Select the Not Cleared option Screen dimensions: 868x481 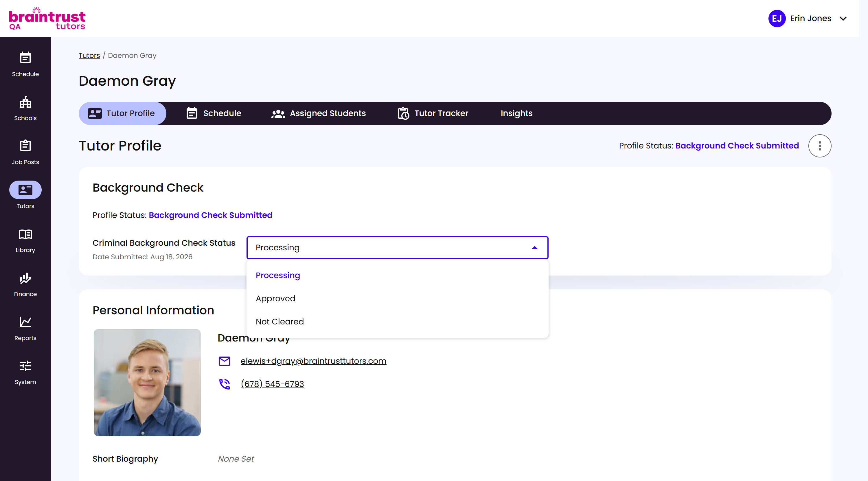pos(397,322)
